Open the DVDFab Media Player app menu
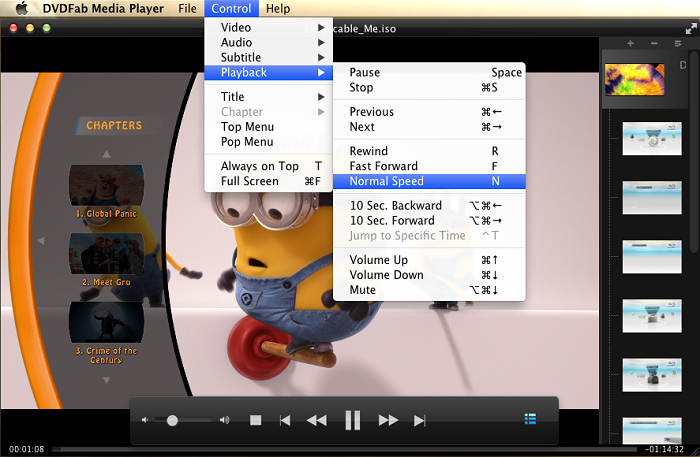Image resolution: width=700 pixels, height=457 pixels. [103, 8]
